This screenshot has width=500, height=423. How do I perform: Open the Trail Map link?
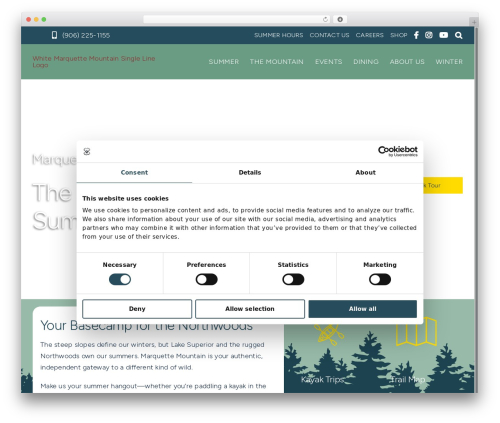coord(408,379)
